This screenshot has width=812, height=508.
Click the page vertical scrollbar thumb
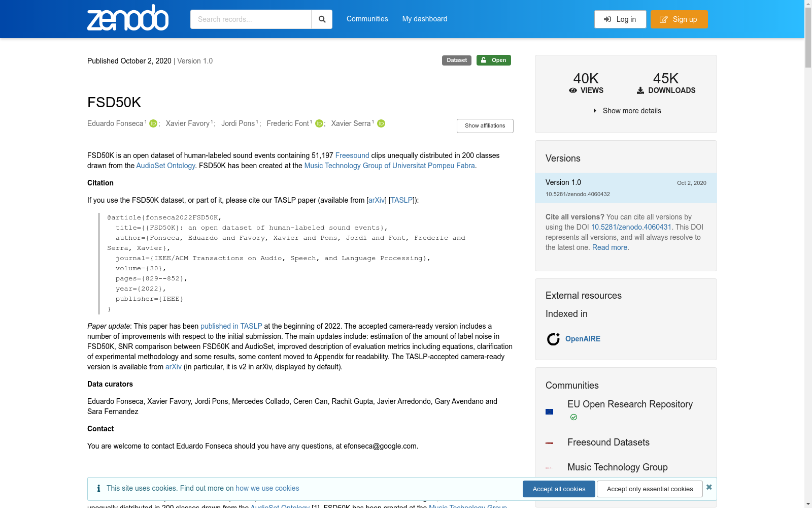[x=808, y=38]
